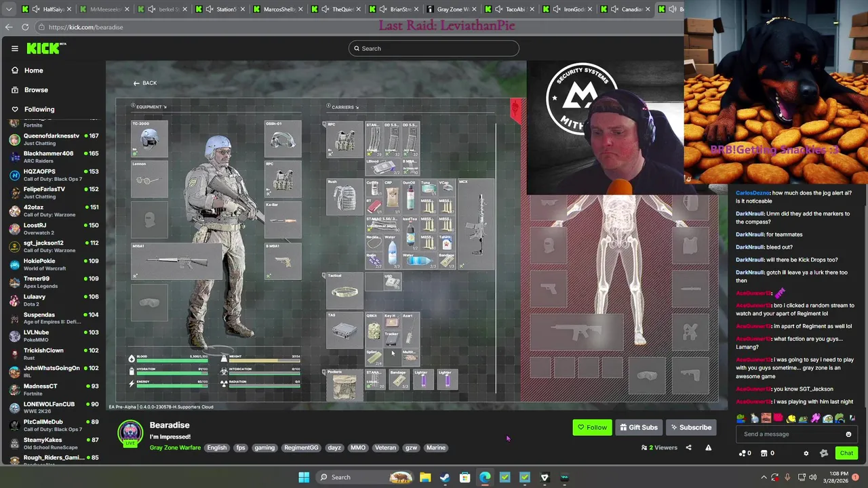The width and height of the screenshot is (868, 488).
Task: Open the Kick hamburger sidebar menu
Action: click(x=14, y=48)
